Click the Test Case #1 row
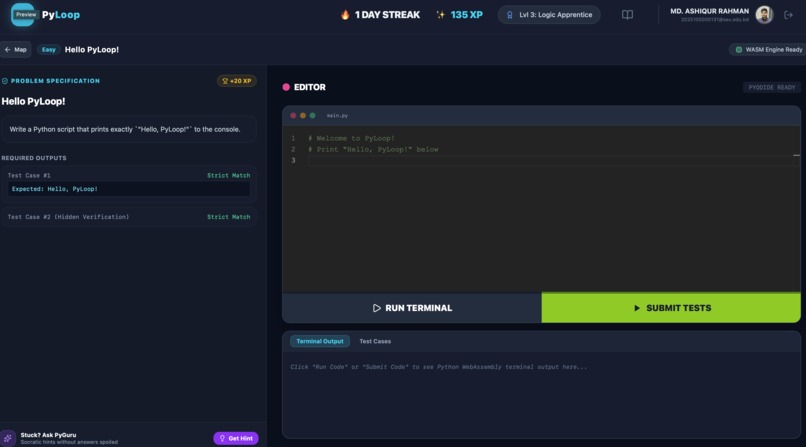Image resolution: width=806 pixels, height=447 pixels. [129, 183]
